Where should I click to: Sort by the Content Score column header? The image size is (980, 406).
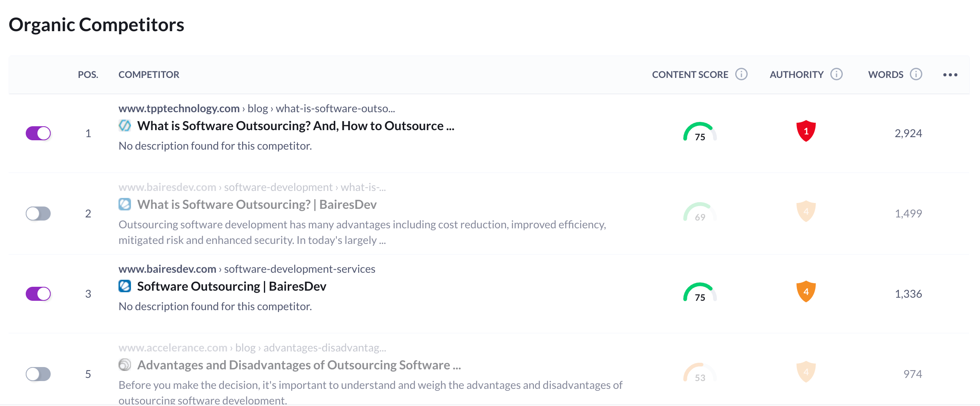pos(690,74)
